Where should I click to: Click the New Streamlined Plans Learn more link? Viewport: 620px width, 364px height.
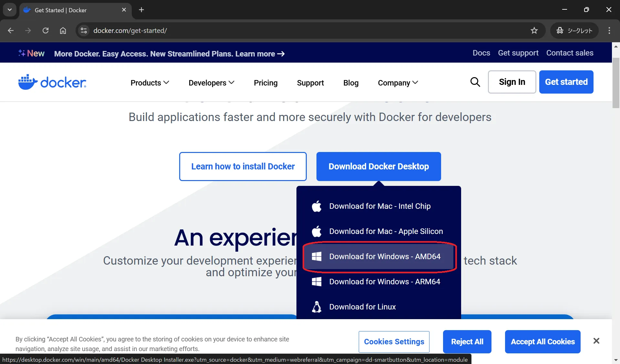169,54
